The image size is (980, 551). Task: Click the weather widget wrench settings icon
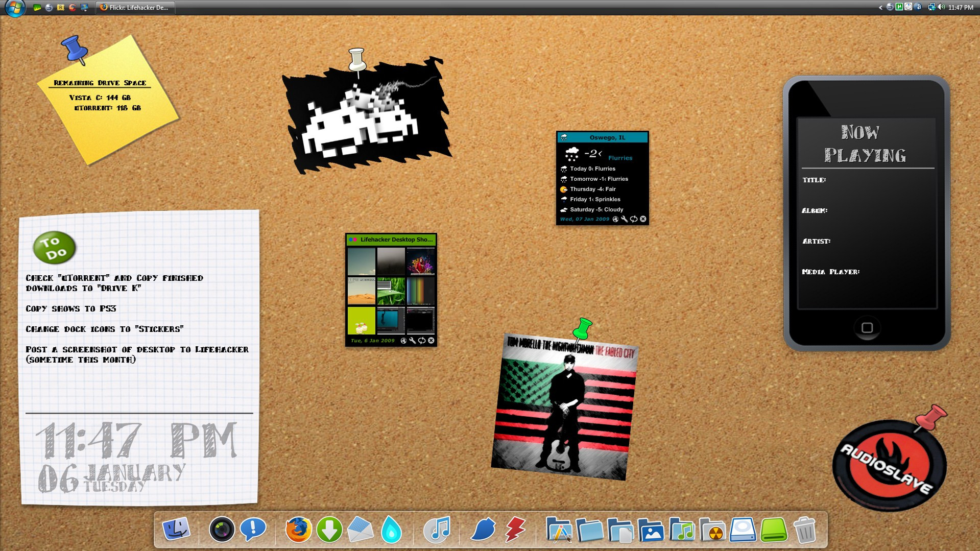[624, 219]
